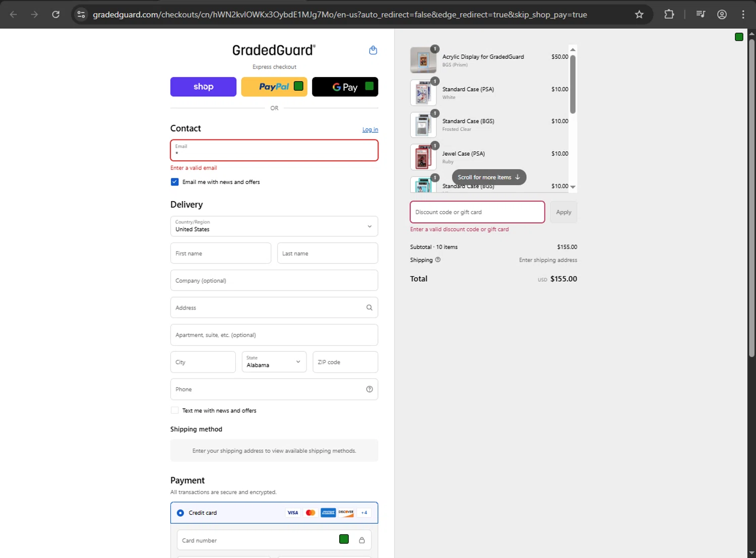Open Chrome profile icon

722,15
